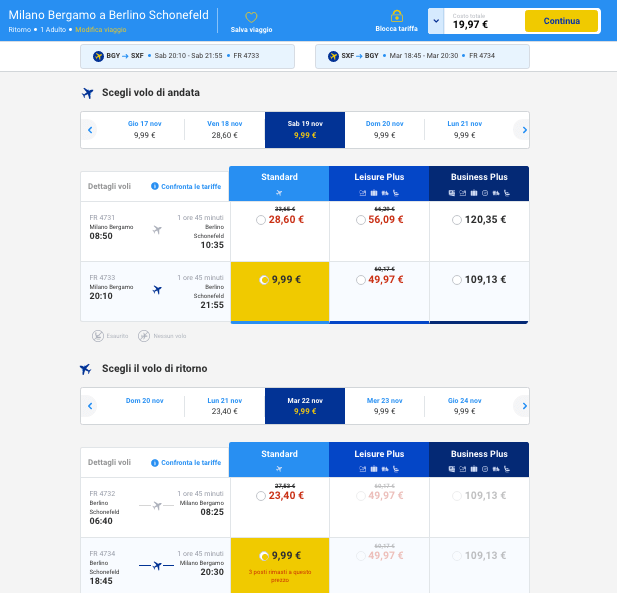Click the padlock Blocca tariffa icon
The image size is (617, 593).
pyautogui.click(x=396, y=16)
